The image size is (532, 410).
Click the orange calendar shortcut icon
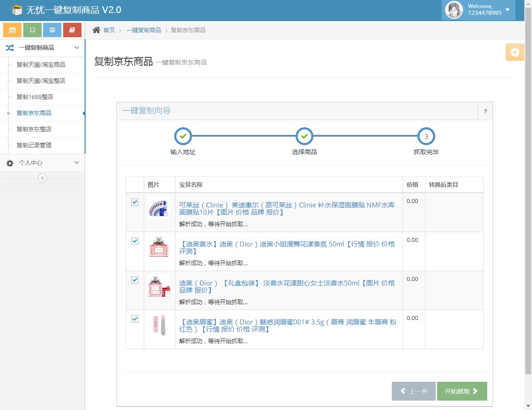click(12, 30)
